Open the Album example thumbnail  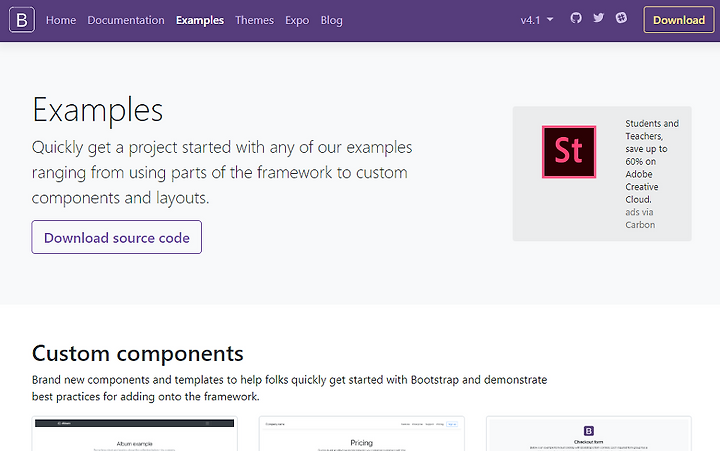pos(135,434)
